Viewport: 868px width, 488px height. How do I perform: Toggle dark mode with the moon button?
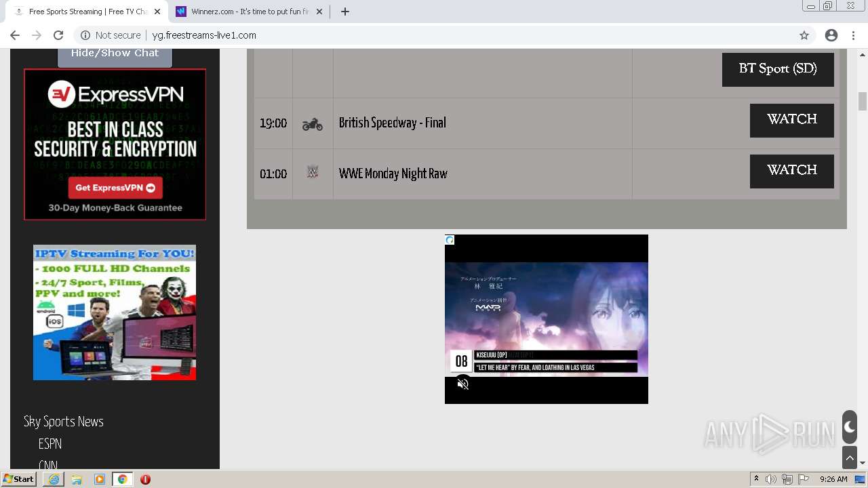[x=850, y=427]
